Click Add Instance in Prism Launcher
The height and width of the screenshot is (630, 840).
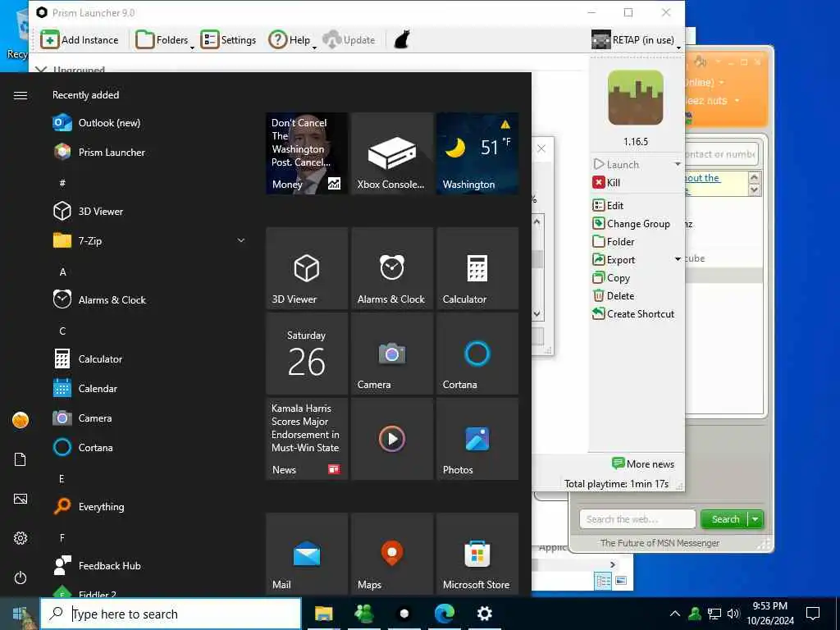coord(80,40)
